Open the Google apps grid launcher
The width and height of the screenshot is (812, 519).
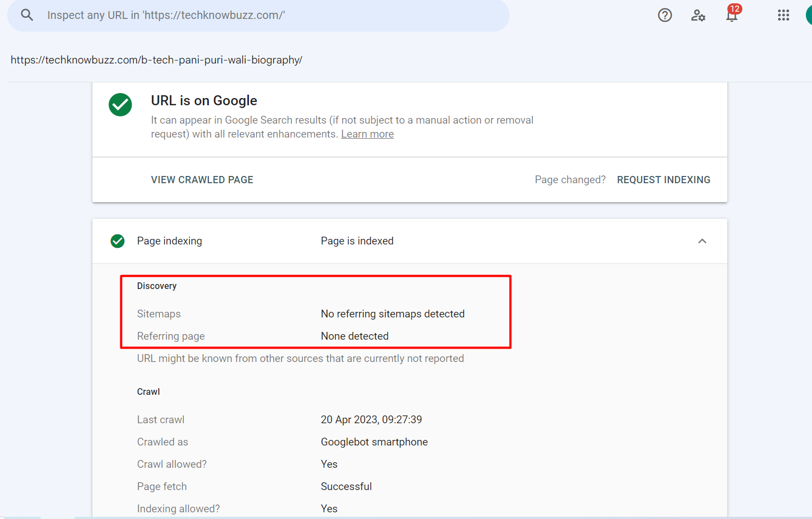point(784,15)
